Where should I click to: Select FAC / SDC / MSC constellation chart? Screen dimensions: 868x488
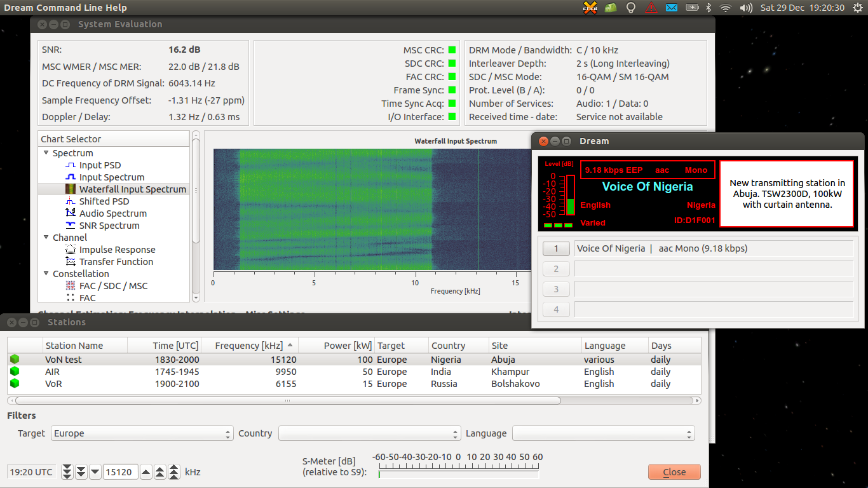coord(113,286)
